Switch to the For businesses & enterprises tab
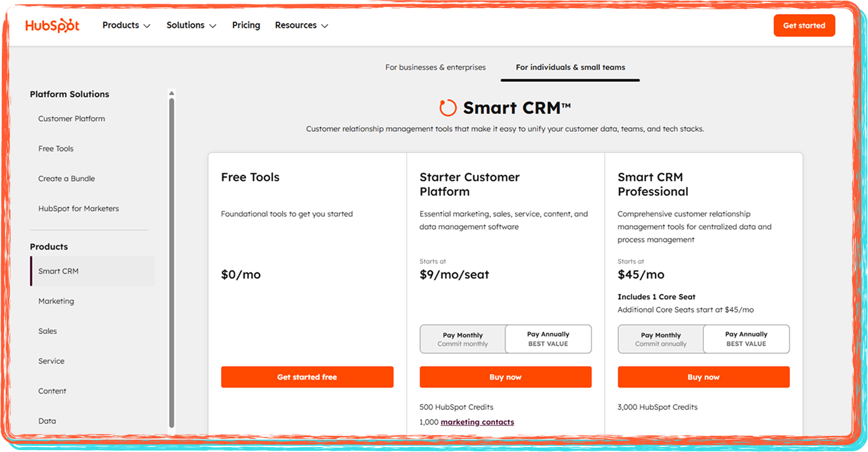The height and width of the screenshot is (452, 868). [436, 67]
